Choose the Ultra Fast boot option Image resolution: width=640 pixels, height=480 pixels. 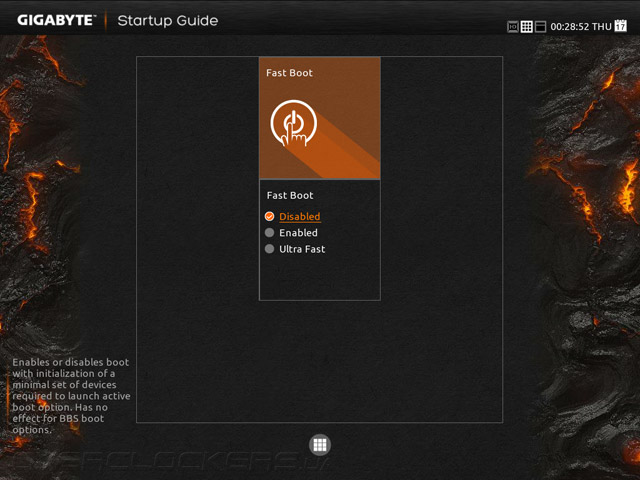tap(295, 249)
